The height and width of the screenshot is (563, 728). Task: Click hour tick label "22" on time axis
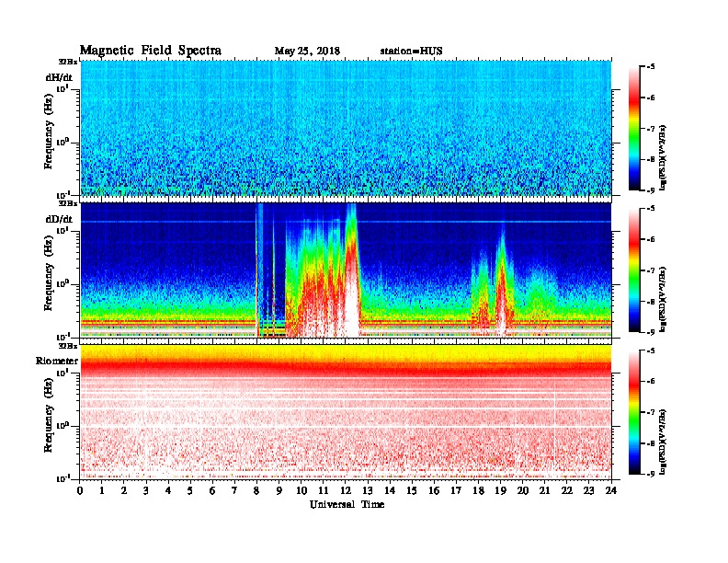[x=567, y=491]
